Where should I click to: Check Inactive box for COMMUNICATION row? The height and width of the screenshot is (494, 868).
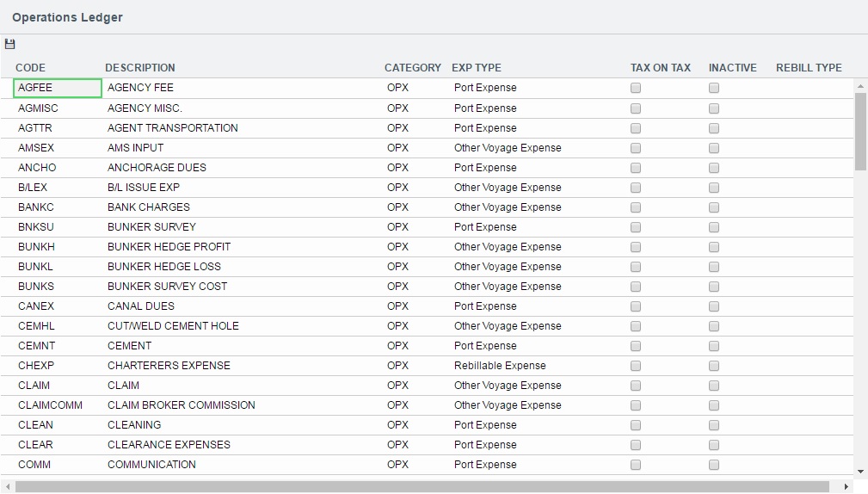pyautogui.click(x=714, y=465)
